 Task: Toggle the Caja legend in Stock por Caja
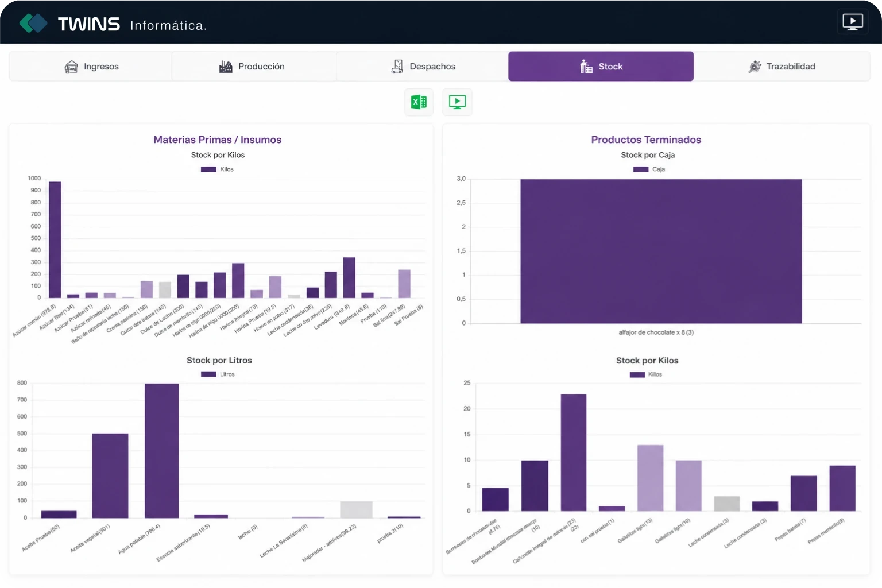(649, 169)
